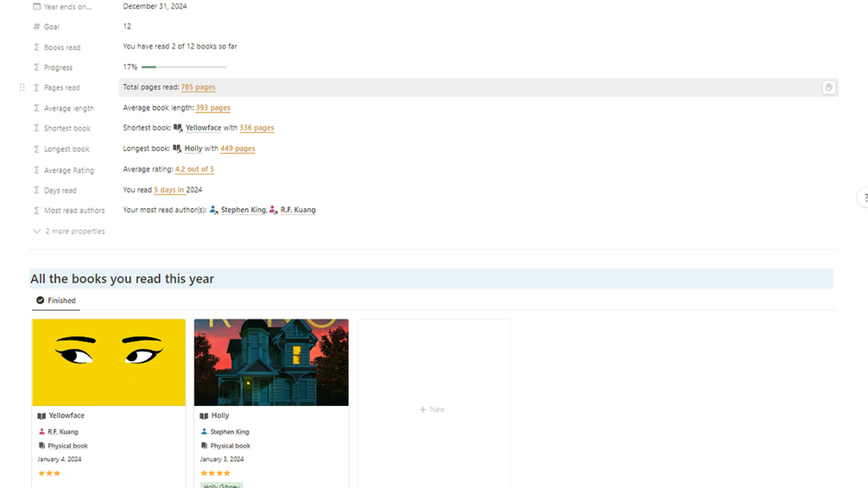868x488 pixels.
Task: Click the January 3, 2024 date
Action: (222, 459)
